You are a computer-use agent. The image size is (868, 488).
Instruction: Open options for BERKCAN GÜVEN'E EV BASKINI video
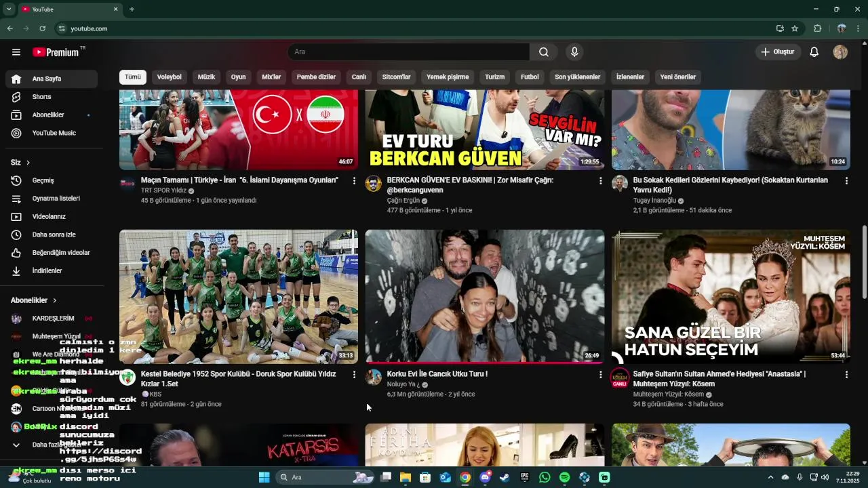pyautogui.click(x=600, y=181)
